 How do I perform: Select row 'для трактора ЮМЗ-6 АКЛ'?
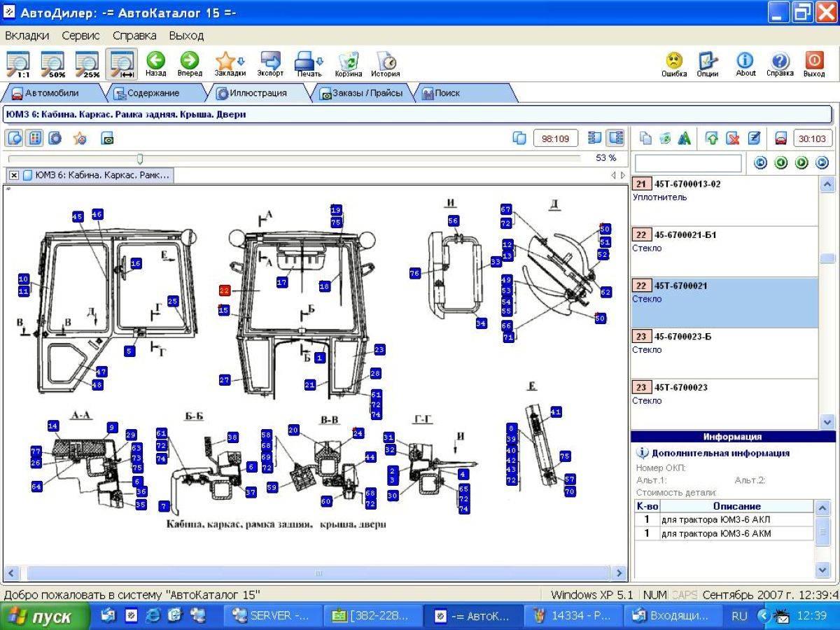pyautogui.click(x=724, y=519)
